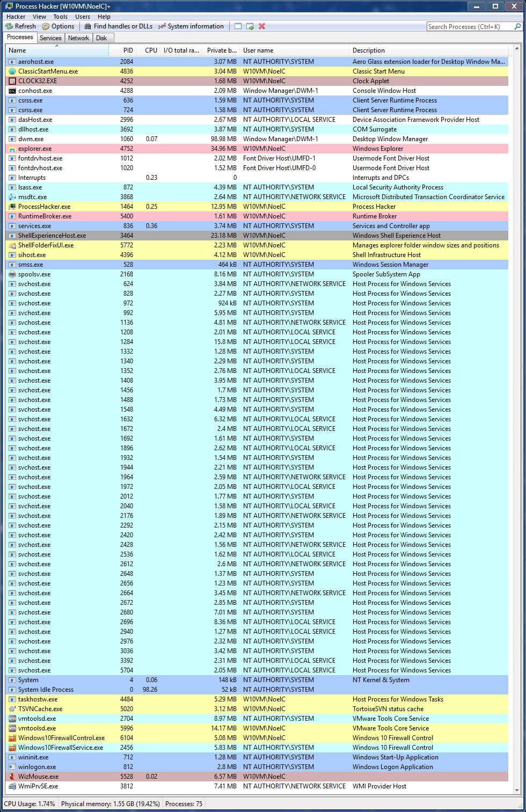This screenshot has height=812, width=526.
Task: Select the ShellExperienceHost.exe row
Action: pos(257,236)
